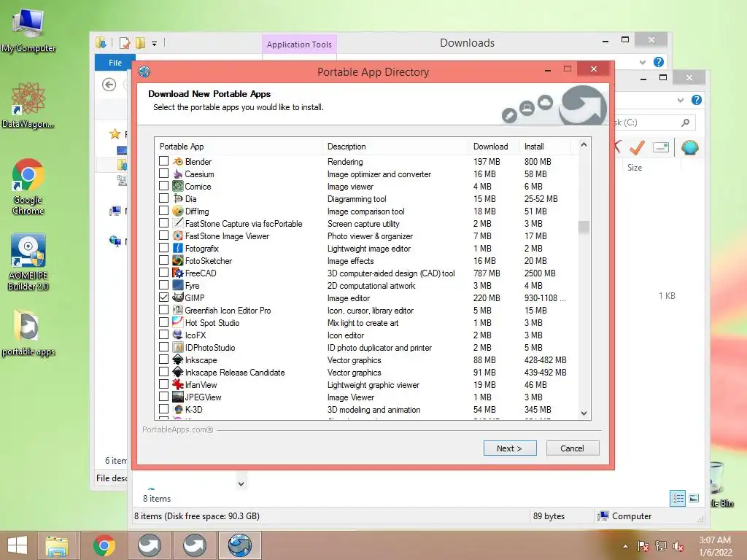
Task: Expand the Downloads ribbon chevron
Action: [x=643, y=63]
